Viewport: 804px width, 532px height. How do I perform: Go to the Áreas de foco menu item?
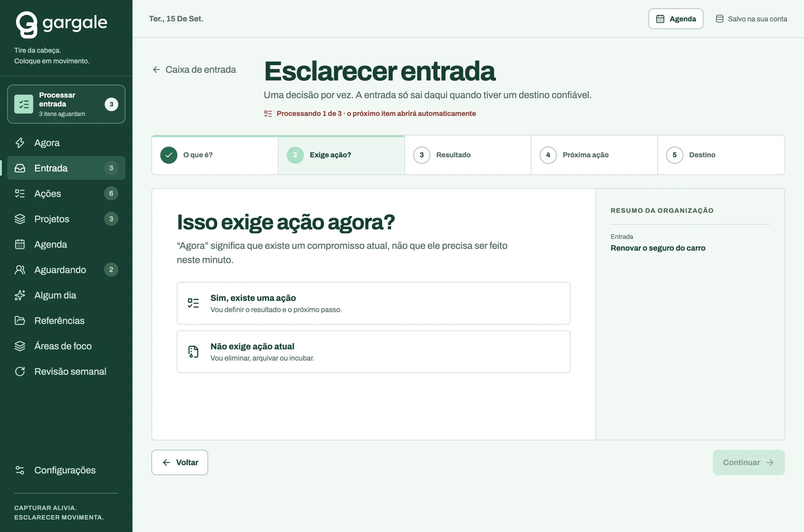(x=66, y=346)
